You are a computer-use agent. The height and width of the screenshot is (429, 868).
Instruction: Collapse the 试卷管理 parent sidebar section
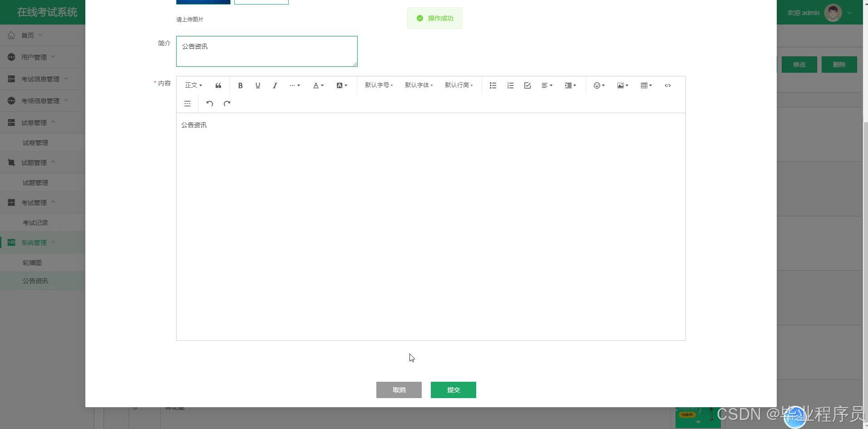[43, 122]
